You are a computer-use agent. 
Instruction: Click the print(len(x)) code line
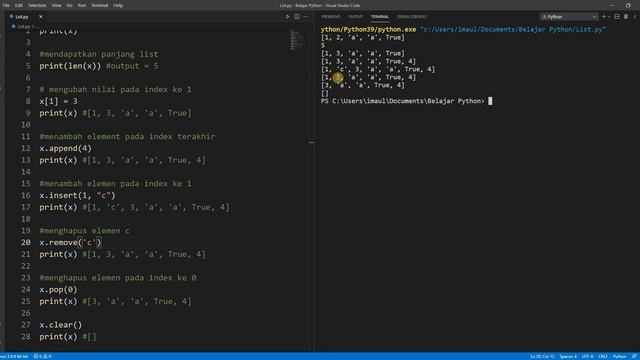click(70, 66)
